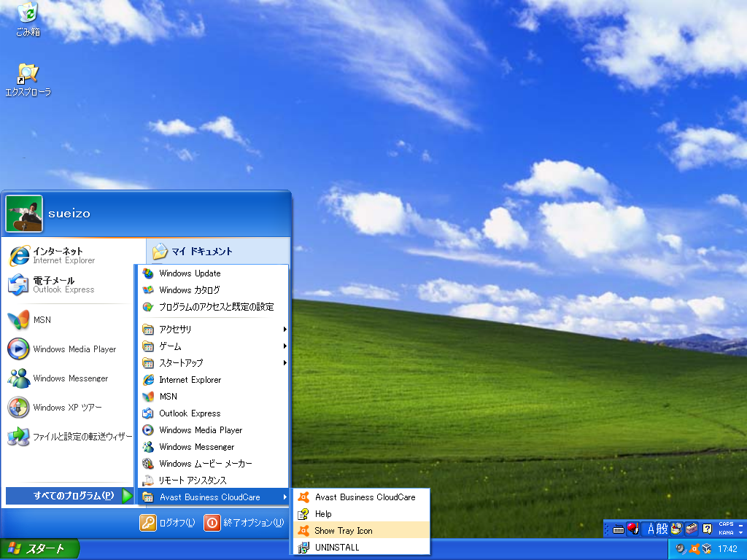The image size is (747, 560).
Task: Expand the スタートアップ submenu
Action: 213,363
